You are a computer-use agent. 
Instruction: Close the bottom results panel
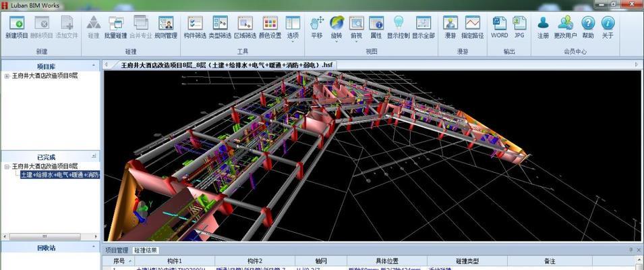pos(638,250)
